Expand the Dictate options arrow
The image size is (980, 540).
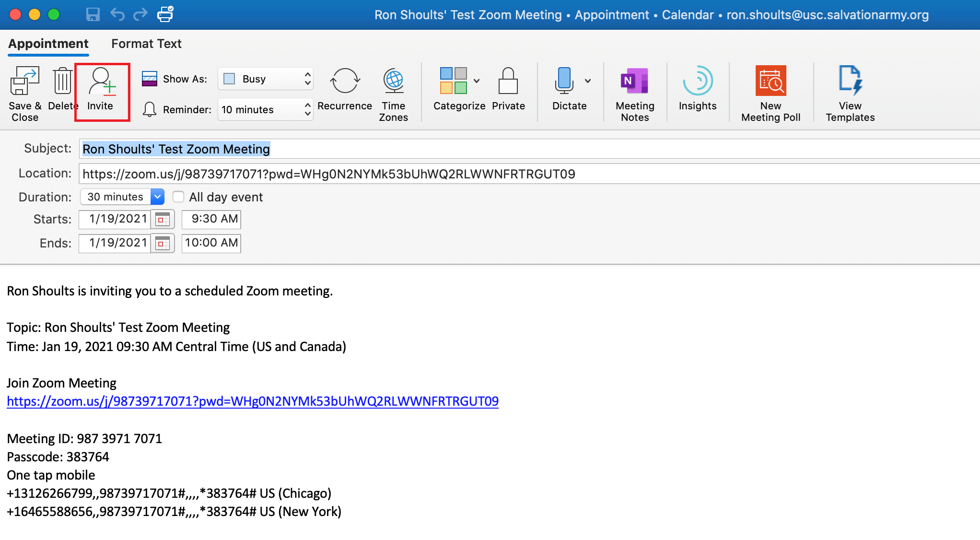[x=588, y=81]
